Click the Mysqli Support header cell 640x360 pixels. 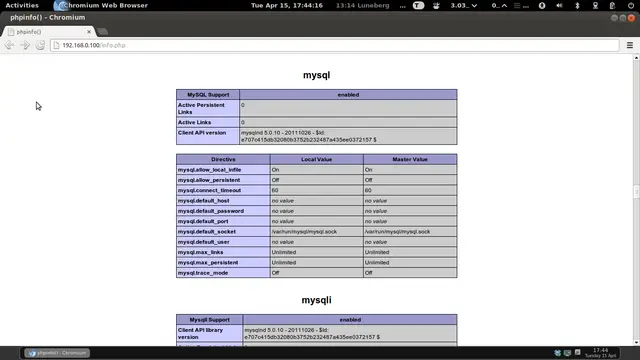(209, 320)
